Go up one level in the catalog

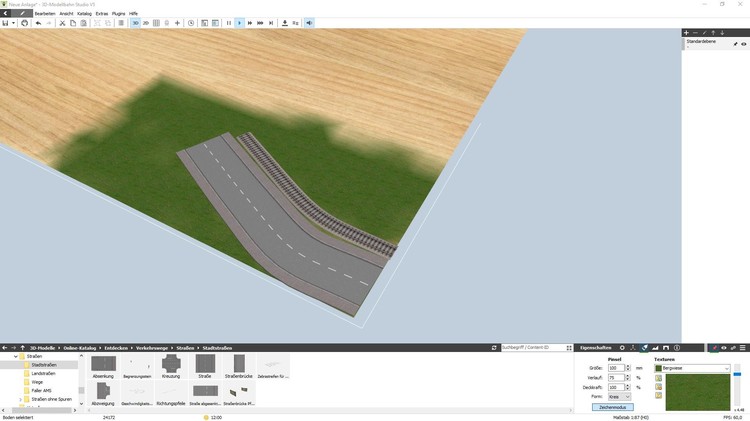22,348
